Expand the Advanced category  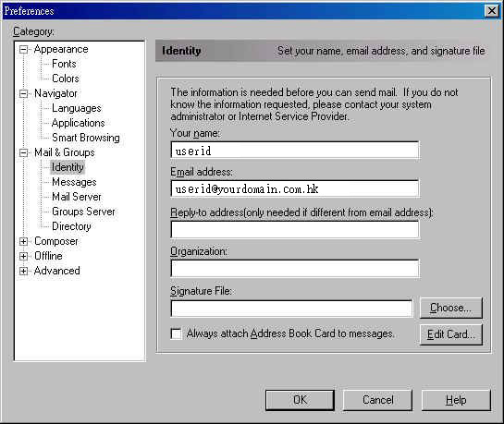(23, 271)
